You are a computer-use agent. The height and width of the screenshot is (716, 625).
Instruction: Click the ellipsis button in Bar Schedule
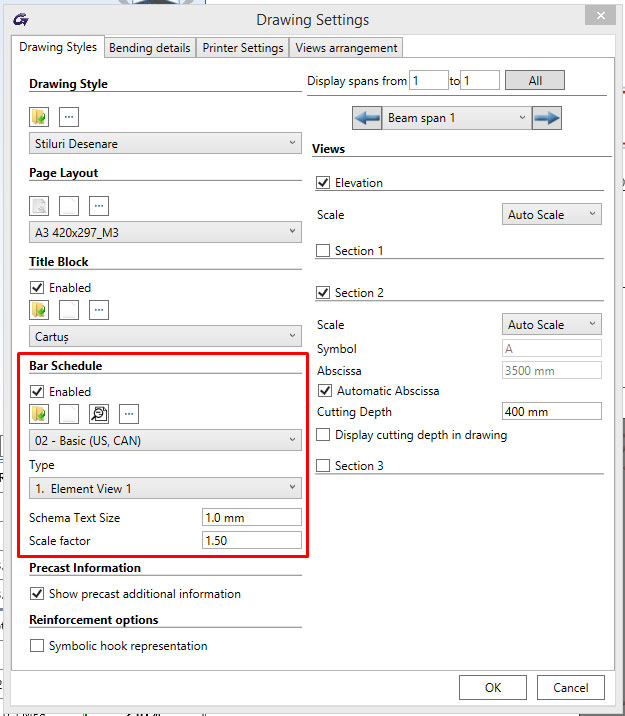point(129,413)
